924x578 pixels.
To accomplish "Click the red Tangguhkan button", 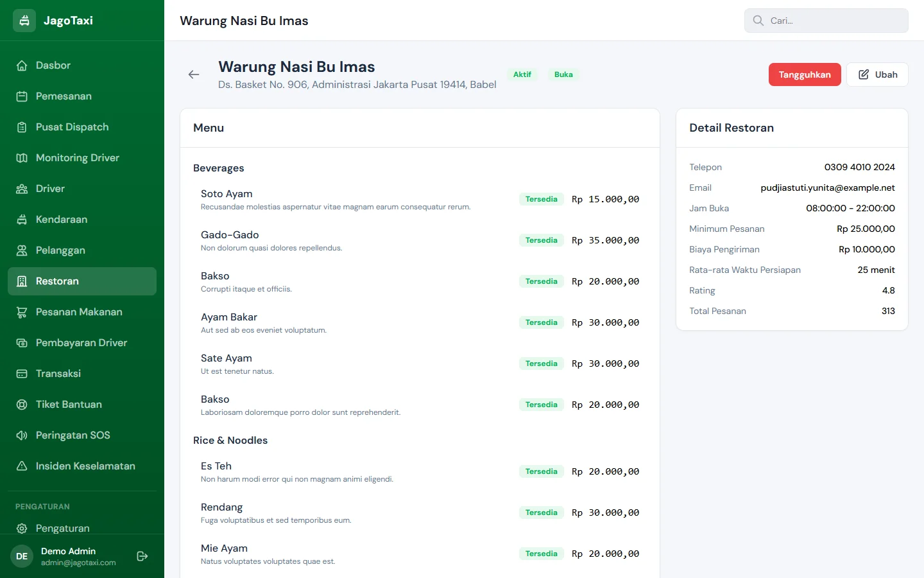I will pos(805,74).
